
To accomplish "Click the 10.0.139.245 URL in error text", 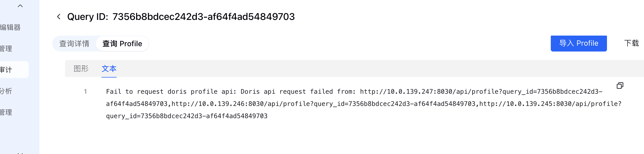I will 551,104.
